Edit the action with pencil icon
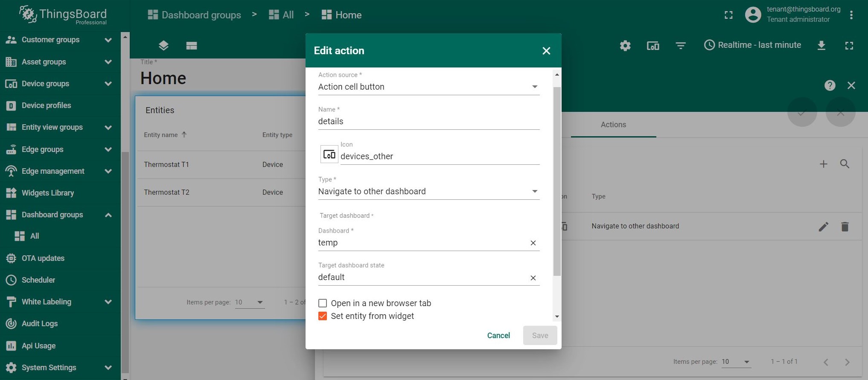868x380 pixels. coord(824,226)
